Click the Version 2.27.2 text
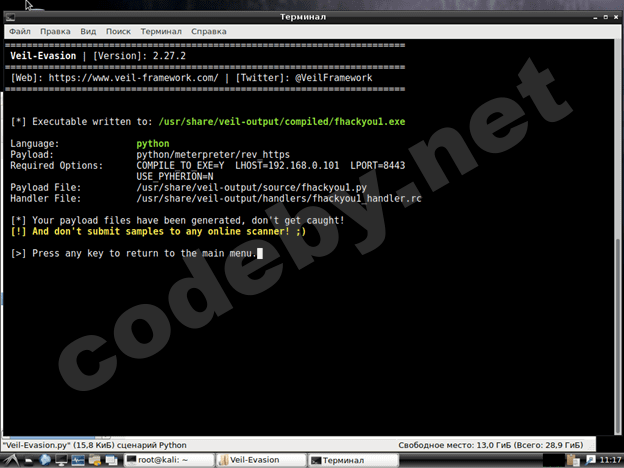This screenshot has width=624, height=468. tap(139, 56)
